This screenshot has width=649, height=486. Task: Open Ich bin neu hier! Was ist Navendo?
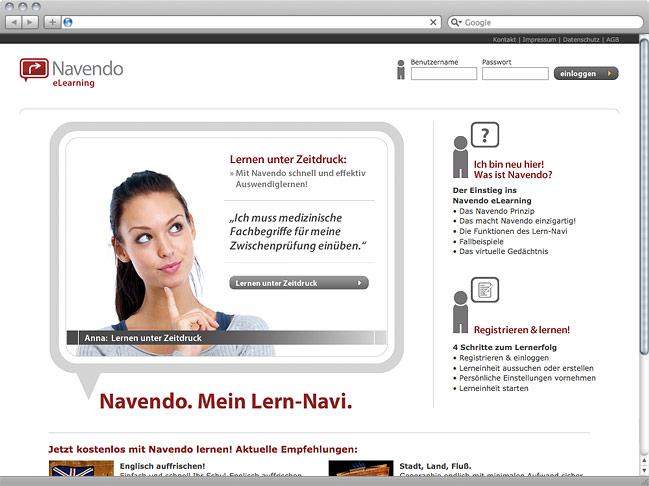[513, 169]
